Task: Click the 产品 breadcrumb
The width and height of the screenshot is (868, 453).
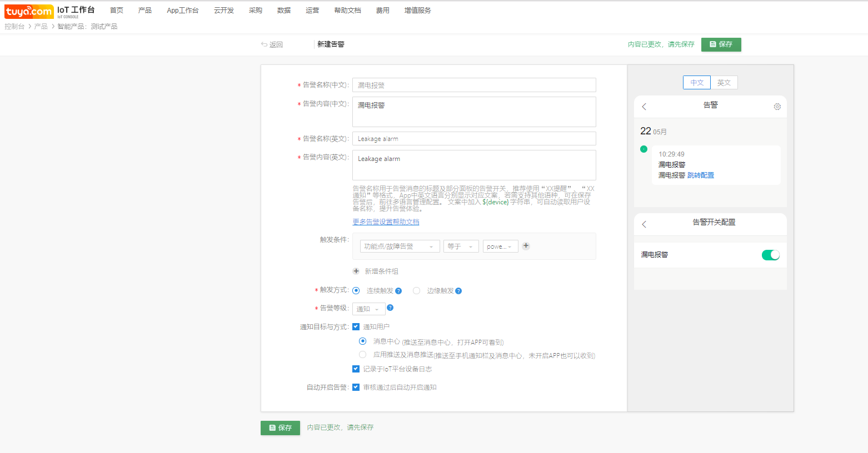Action: 41,26
